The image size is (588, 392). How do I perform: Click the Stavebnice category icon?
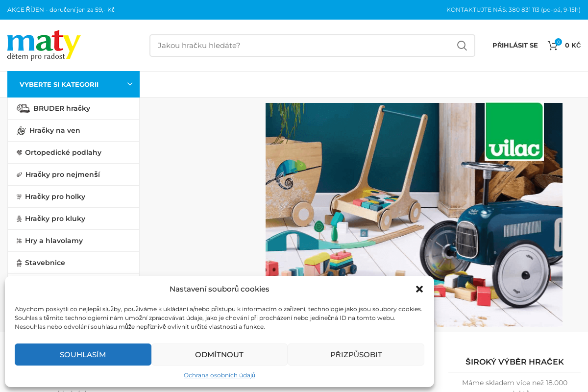19,263
